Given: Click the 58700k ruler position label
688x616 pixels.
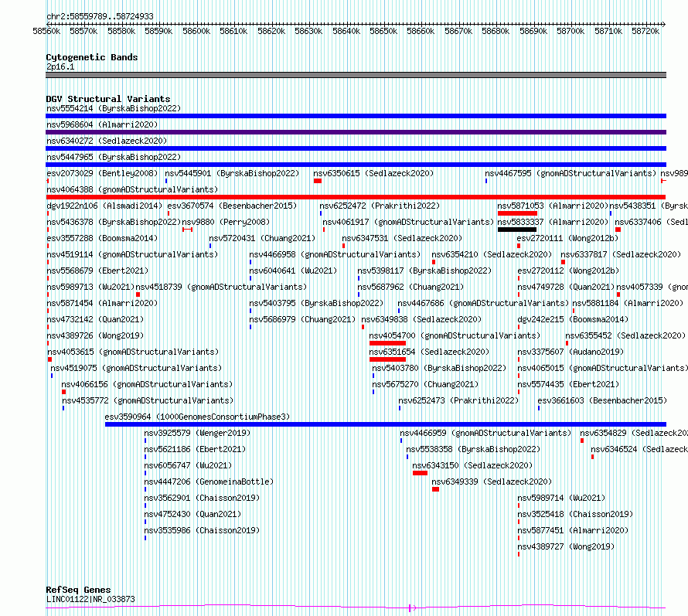Looking at the screenshot, I should point(570,31).
